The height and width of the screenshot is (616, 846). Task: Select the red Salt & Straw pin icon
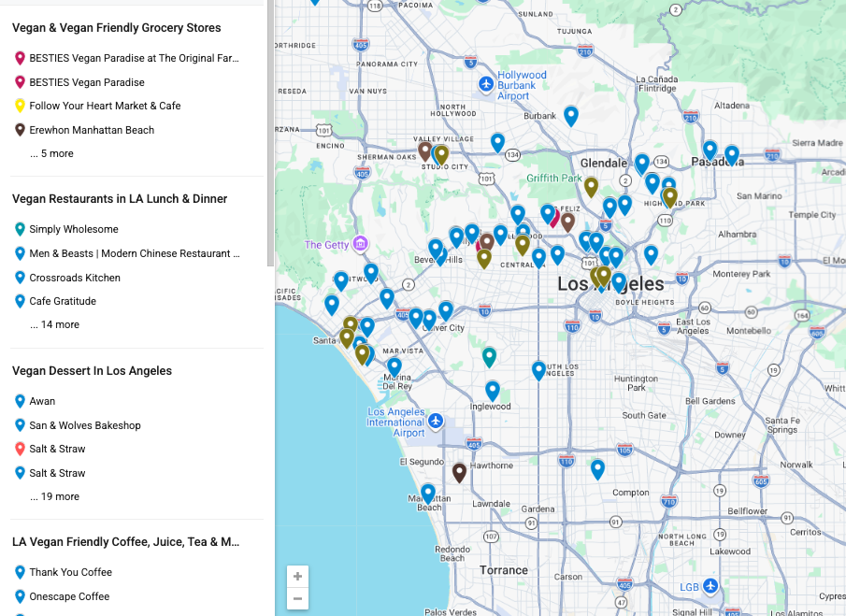[19, 449]
